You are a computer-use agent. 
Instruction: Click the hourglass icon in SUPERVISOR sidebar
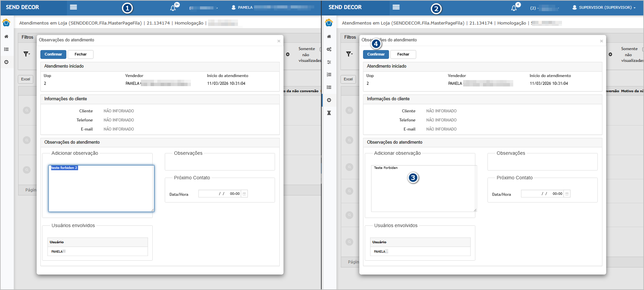click(329, 113)
